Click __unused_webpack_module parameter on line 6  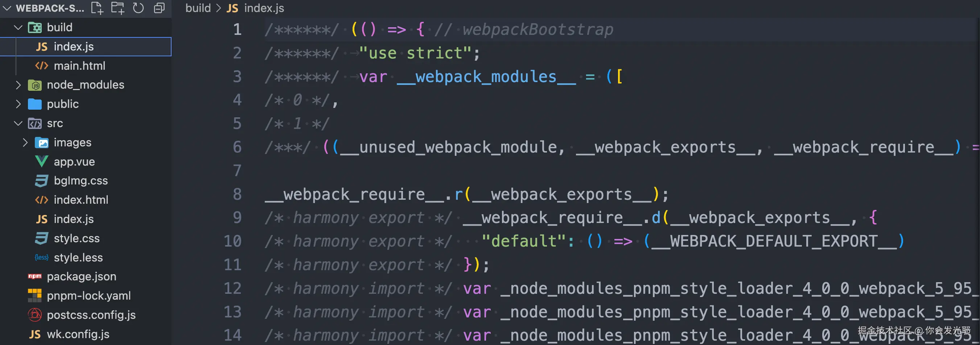pos(449,147)
